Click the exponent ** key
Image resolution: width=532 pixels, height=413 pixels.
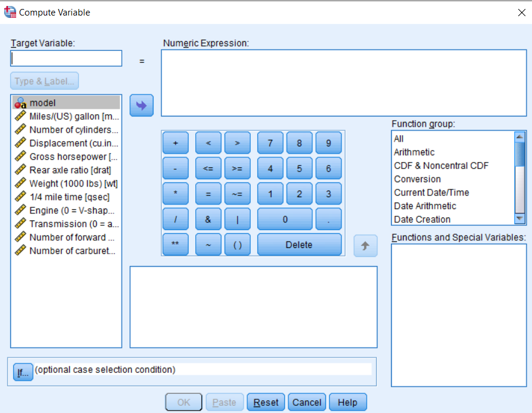176,244
